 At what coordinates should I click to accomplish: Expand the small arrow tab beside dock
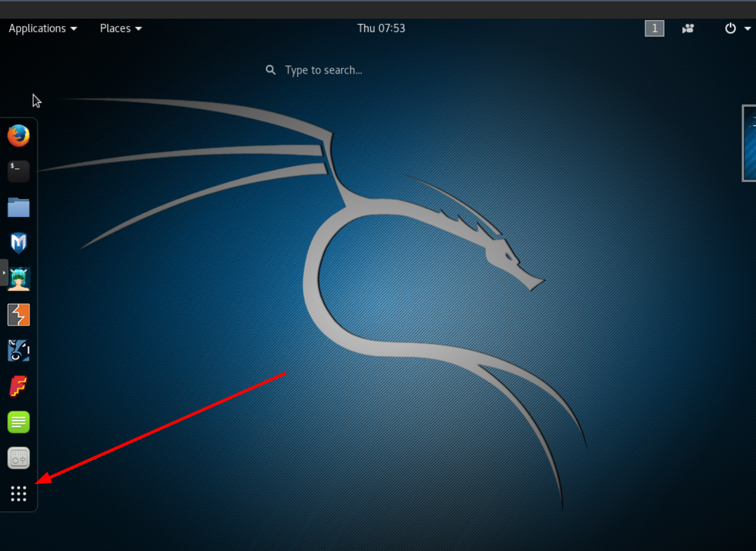point(4,272)
